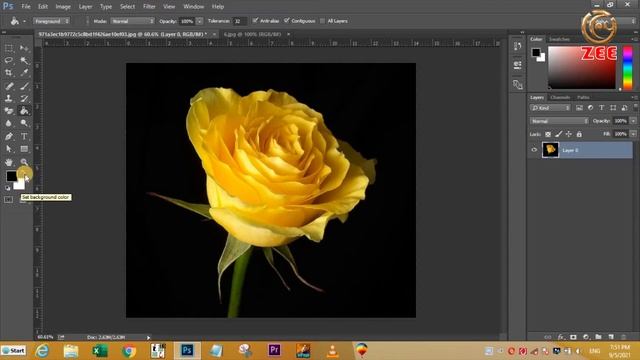
Task: Toggle Quick Mask mode
Action: 9,200
